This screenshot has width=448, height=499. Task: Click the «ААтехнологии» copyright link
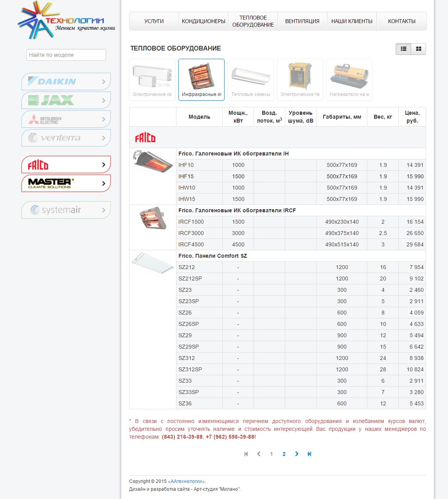[x=186, y=481]
